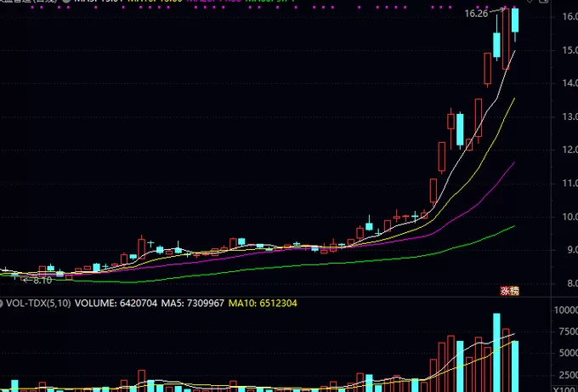Click the 16.26 high price marker
The width and height of the screenshot is (578, 392).
(476, 14)
